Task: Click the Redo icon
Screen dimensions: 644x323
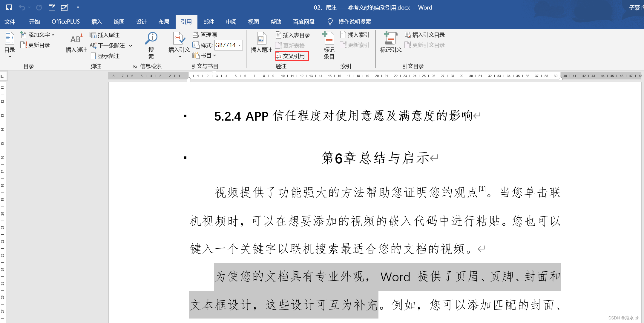Action: [39, 7]
